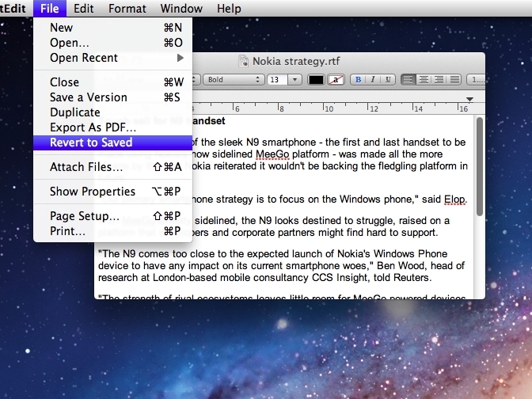Select Revert to Saved
This screenshot has height=399, width=532.
pos(112,142)
